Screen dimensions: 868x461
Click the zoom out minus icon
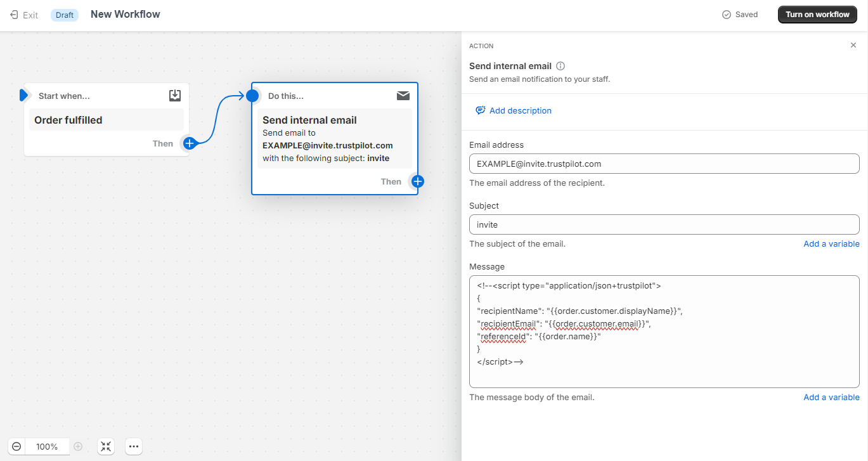tap(16, 446)
